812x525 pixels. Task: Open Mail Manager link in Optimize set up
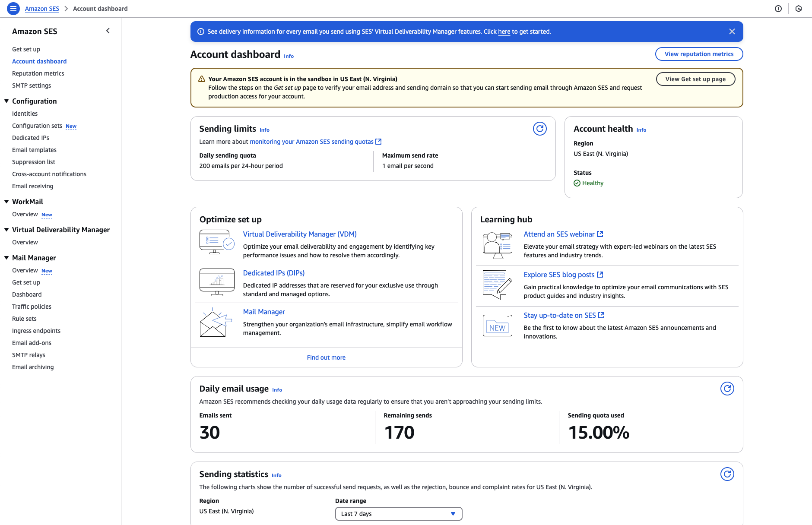(x=264, y=312)
